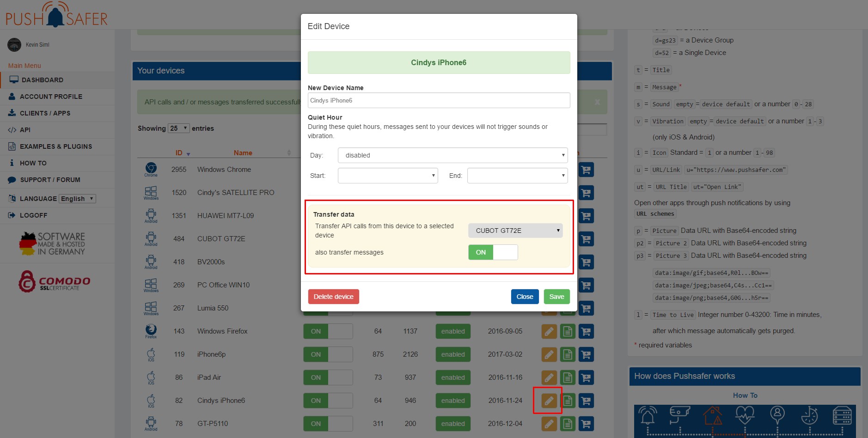The height and width of the screenshot is (438, 868).
Task: Toggle the ON switch for GT-P5110
Action: (328, 424)
